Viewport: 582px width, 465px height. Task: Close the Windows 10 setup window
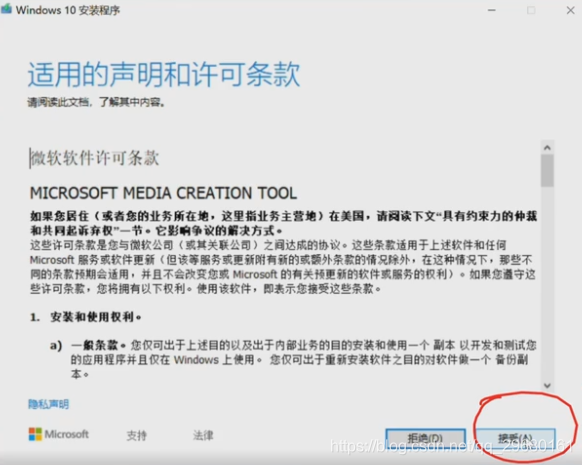coord(570,10)
